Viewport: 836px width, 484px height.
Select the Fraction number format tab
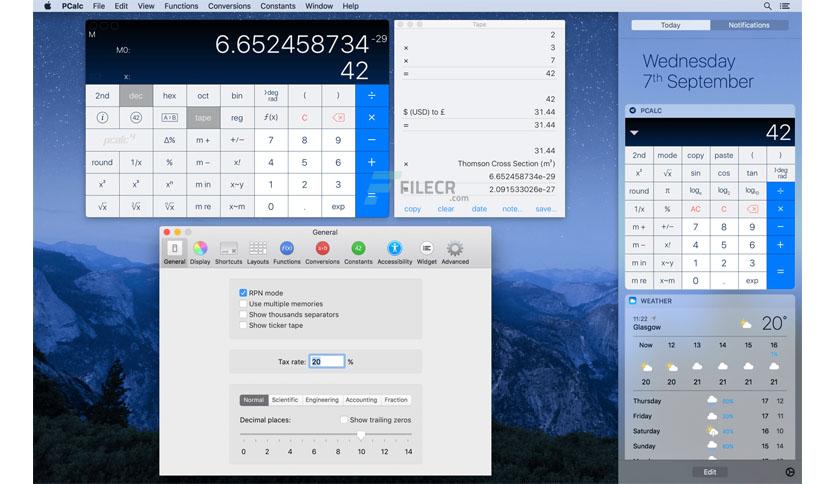click(x=396, y=400)
